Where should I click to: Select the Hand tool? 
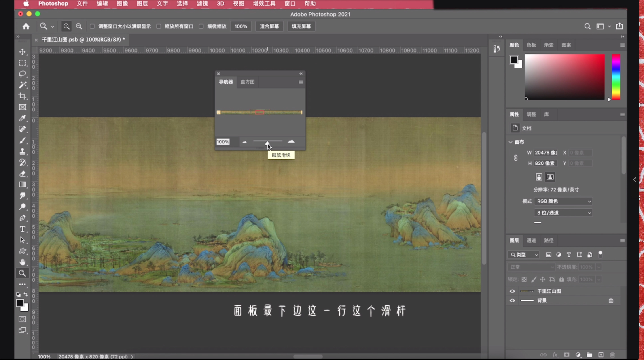23,262
